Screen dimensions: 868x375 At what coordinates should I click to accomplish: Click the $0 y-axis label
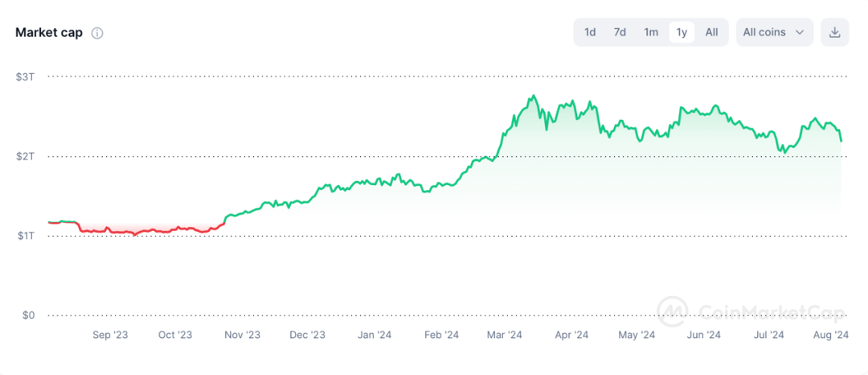click(x=28, y=315)
